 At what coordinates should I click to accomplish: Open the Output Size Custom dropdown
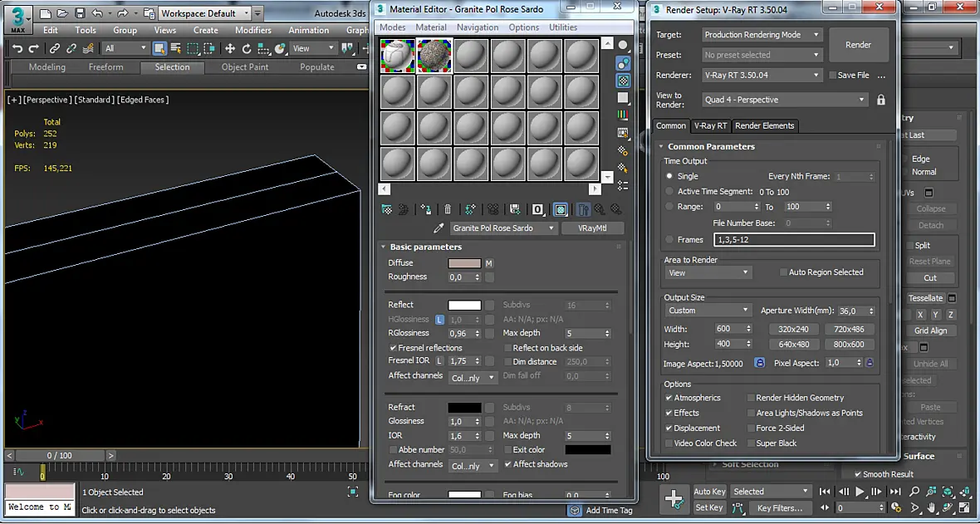(x=708, y=310)
